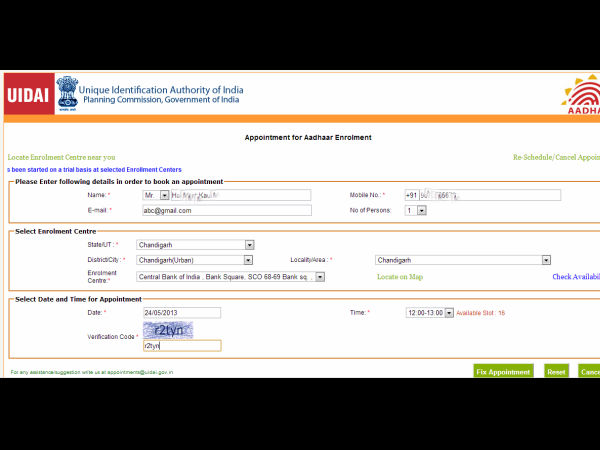This screenshot has height=450, width=600.
Task: Click the Aadhaar sun logo
Action: 579,97
